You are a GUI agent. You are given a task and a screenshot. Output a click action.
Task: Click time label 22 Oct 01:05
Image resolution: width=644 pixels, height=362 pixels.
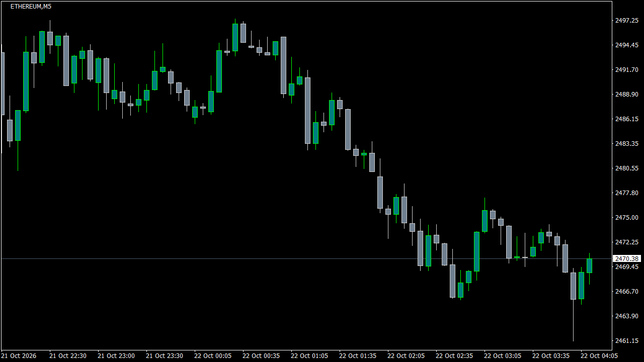pyautogui.click(x=309, y=356)
